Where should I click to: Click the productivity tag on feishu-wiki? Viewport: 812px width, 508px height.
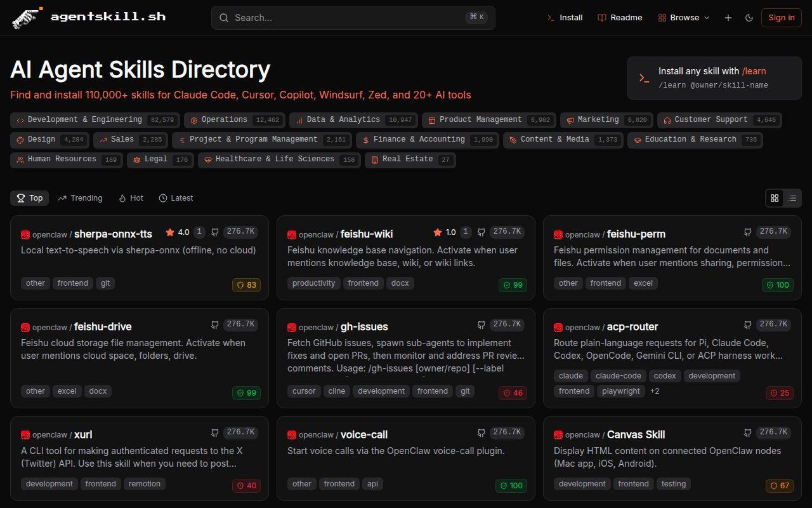pyautogui.click(x=313, y=283)
